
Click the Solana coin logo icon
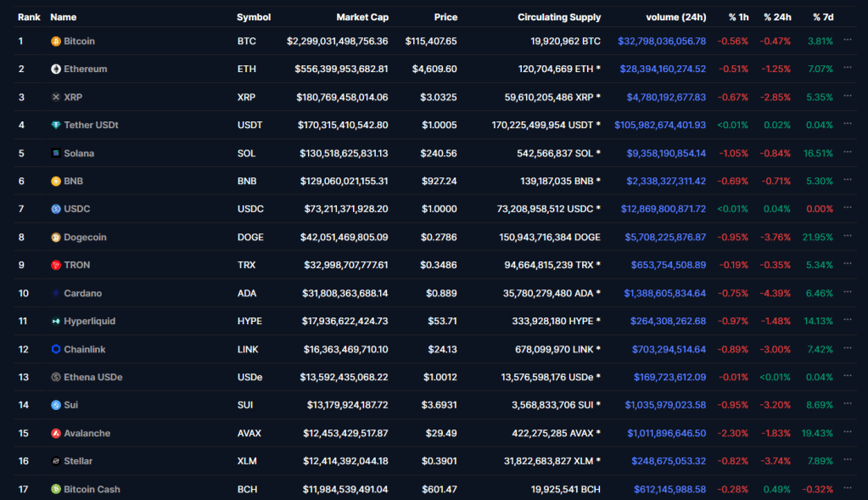point(56,154)
